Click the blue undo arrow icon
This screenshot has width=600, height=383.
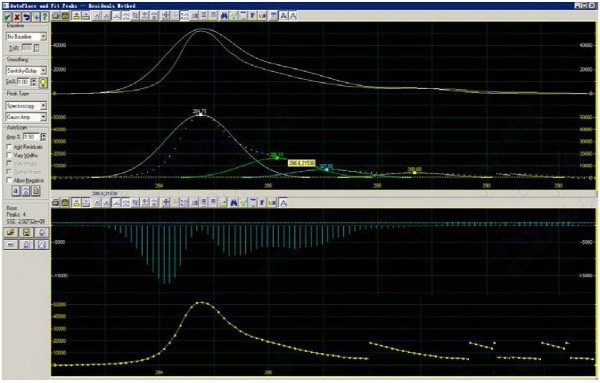click(26, 17)
